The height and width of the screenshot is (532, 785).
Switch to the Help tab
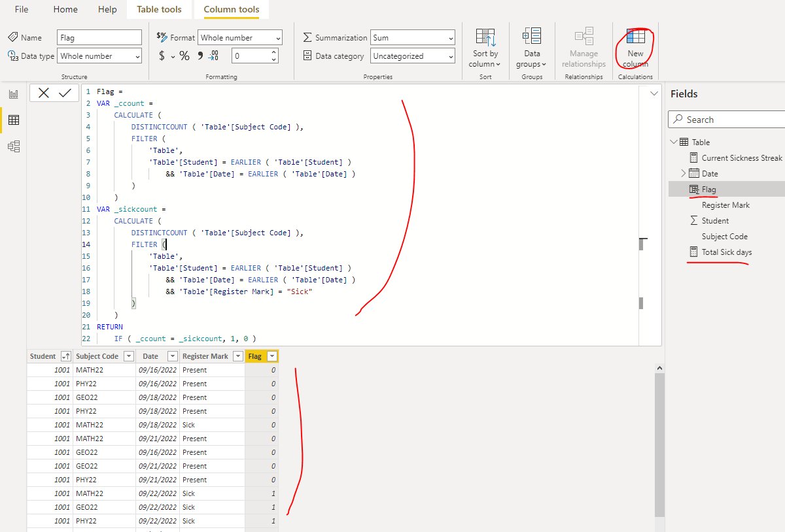(x=107, y=9)
